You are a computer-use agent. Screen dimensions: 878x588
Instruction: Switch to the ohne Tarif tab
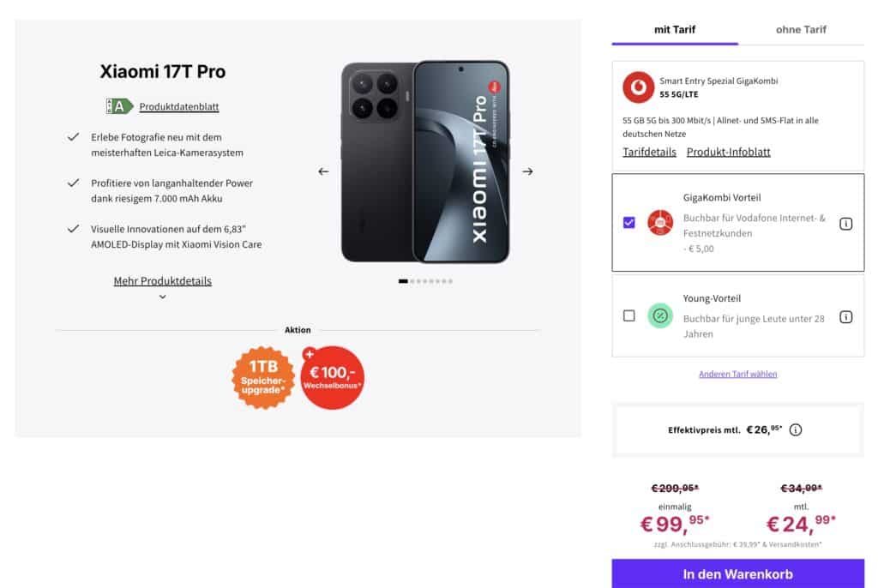pyautogui.click(x=801, y=30)
